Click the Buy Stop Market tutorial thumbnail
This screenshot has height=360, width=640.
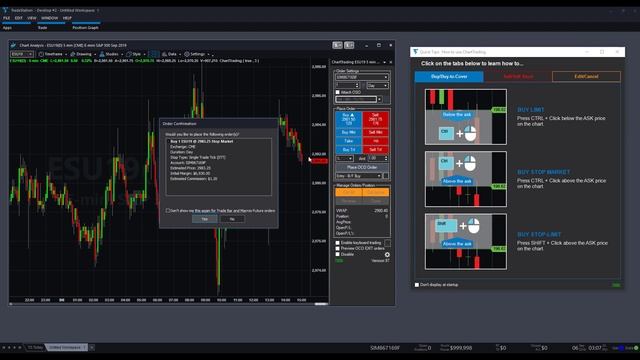click(466, 179)
